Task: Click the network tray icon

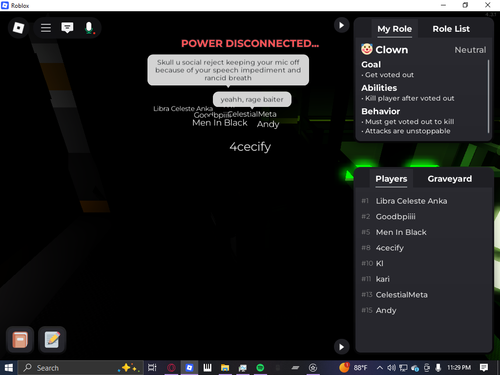Action: pyautogui.click(x=403, y=368)
